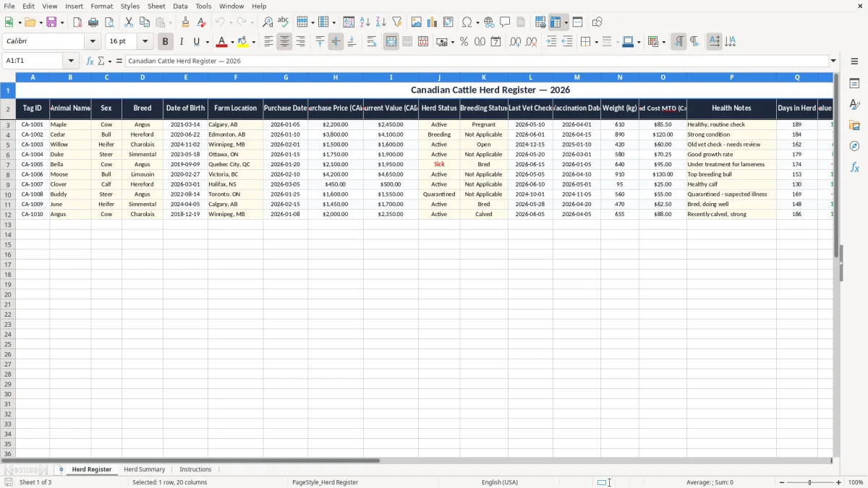Insert a comment via speech bubble icon
This screenshot has width=868, height=488.
[x=505, y=22]
